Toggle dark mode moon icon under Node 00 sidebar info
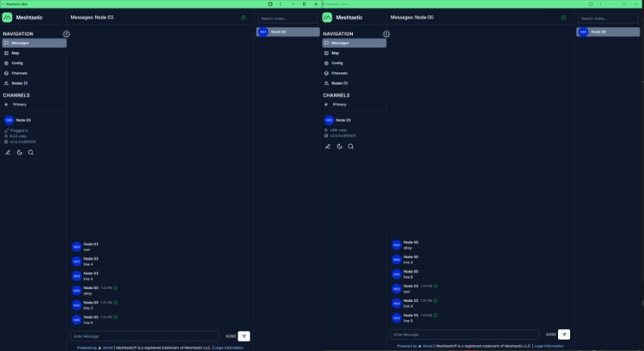Screen dimensions: 644x351 pyautogui.click(x=20, y=152)
